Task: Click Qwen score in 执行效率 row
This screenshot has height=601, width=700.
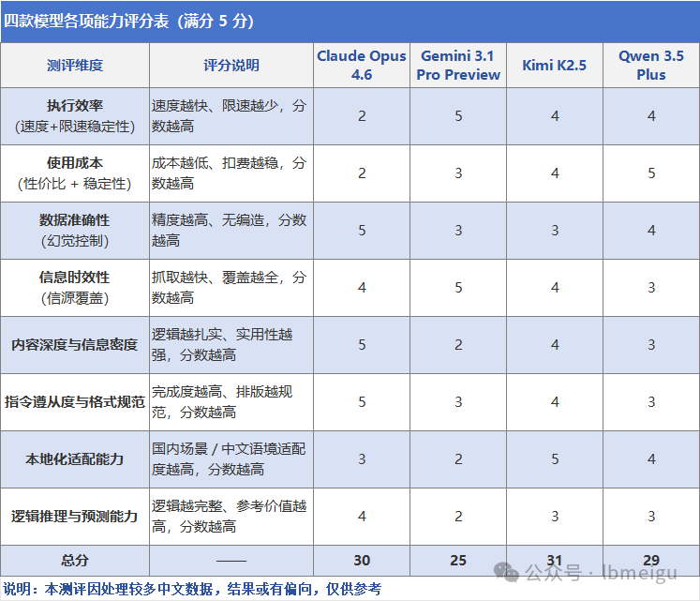Action: (x=651, y=116)
